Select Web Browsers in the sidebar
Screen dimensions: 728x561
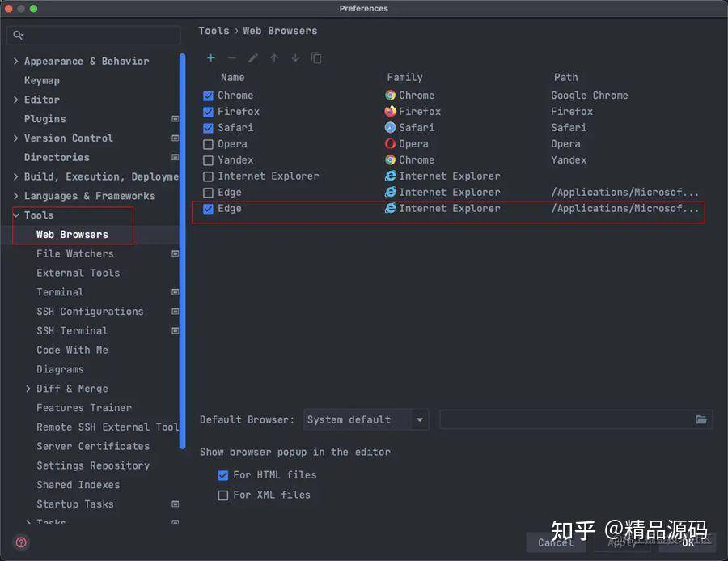tap(71, 234)
